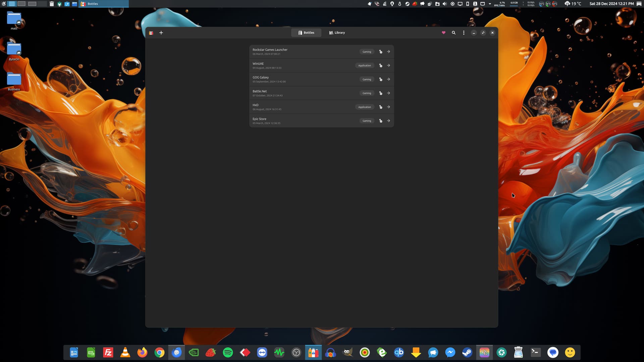
Task: Switch to the Library tab
Action: tap(337, 33)
